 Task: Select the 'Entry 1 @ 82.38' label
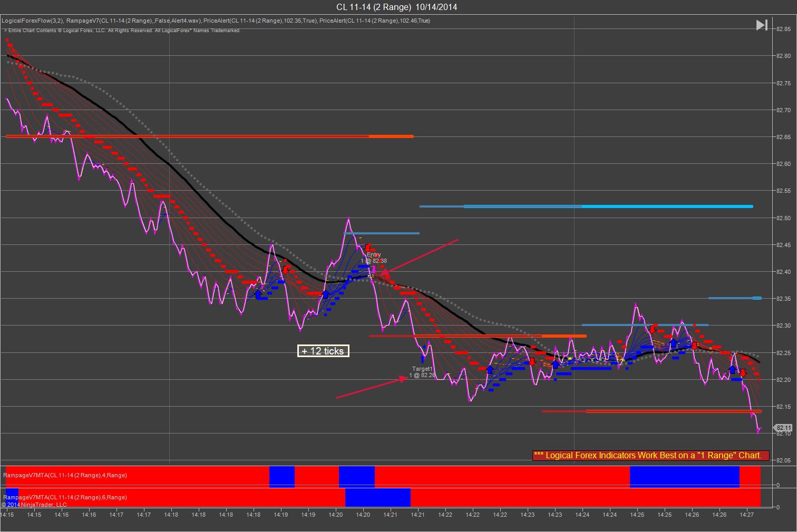click(x=374, y=258)
